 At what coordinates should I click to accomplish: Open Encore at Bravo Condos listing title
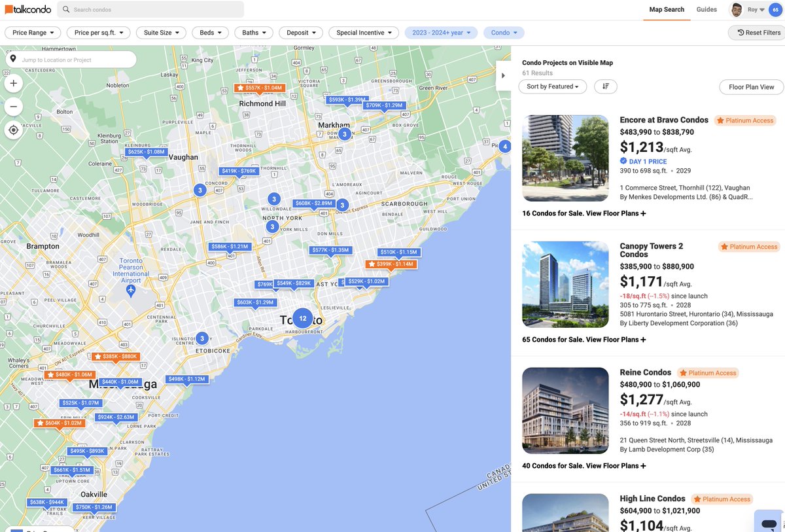[x=664, y=120]
